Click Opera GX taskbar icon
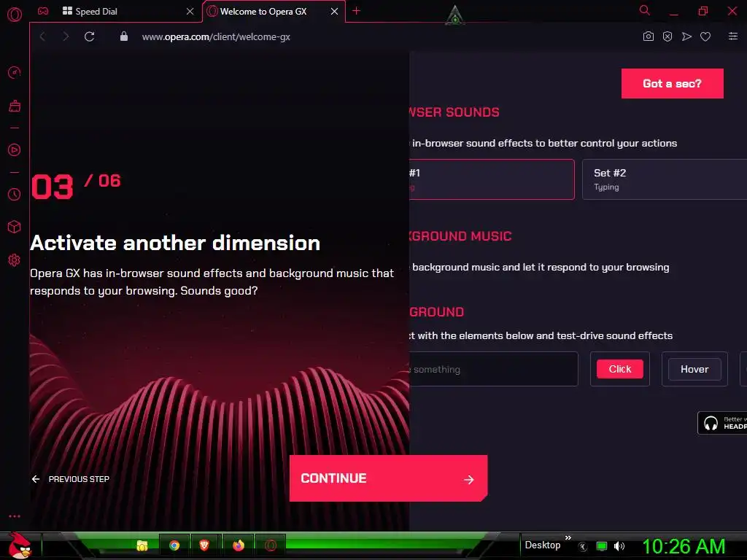The width and height of the screenshot is (747, 560). click(x=271, y=545)
